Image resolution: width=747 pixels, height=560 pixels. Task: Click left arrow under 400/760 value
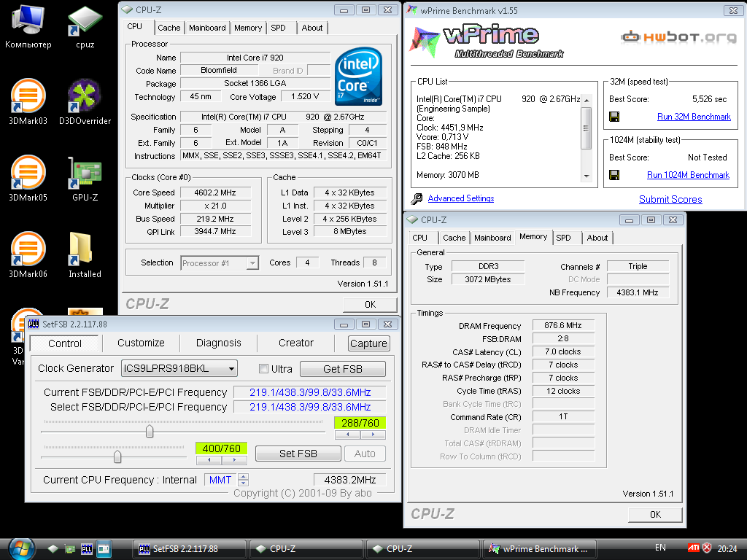point(209,460)
